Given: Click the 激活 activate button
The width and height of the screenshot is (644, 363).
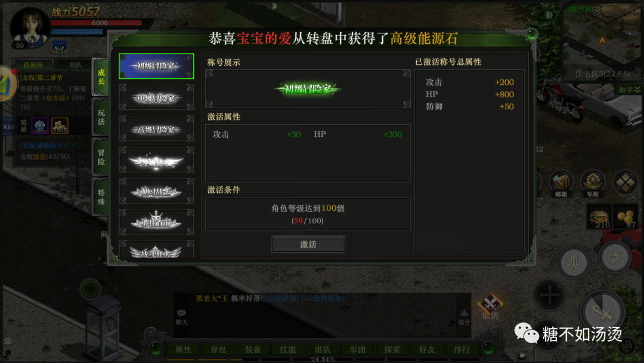Looking at the screenshot, I should point(308,244).
